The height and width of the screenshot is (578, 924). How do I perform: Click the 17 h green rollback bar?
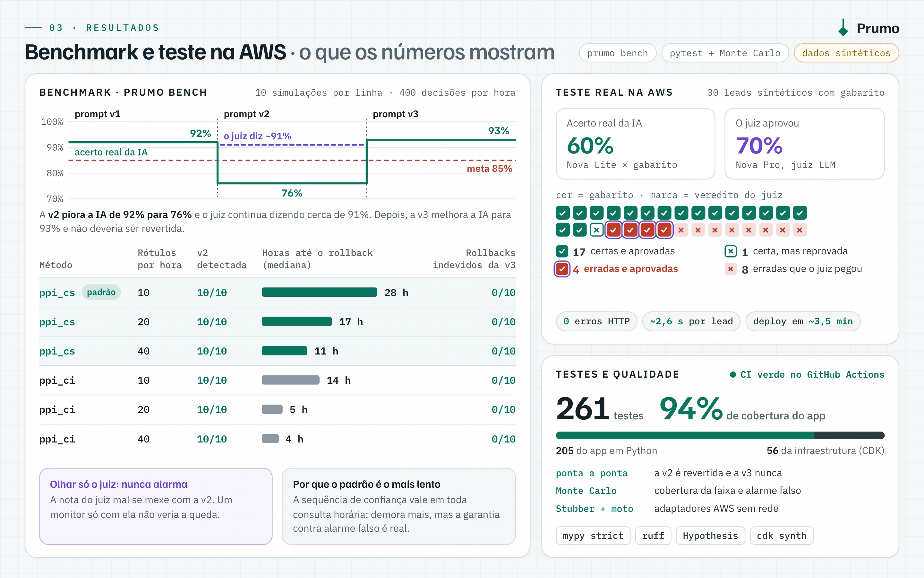click(297, 321)
